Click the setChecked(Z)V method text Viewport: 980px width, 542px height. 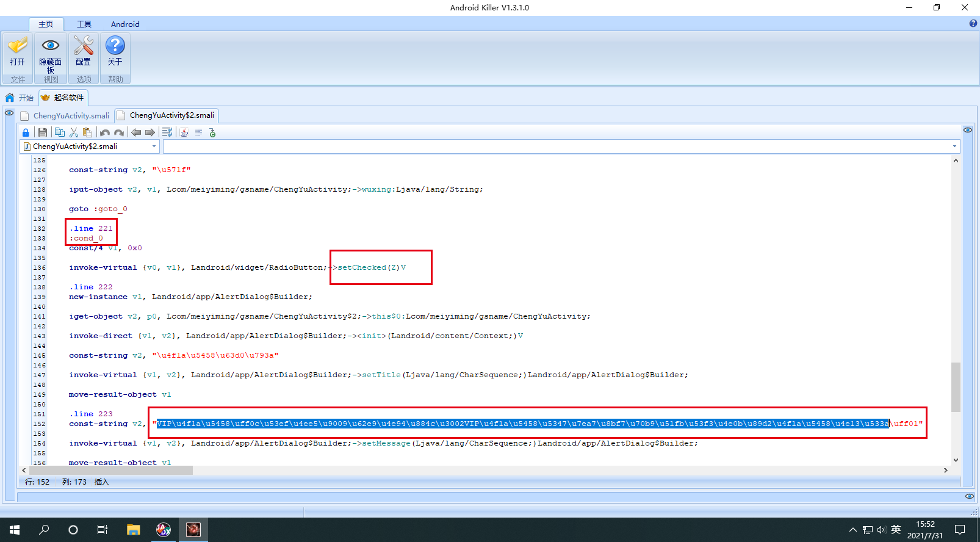[372, 267]
